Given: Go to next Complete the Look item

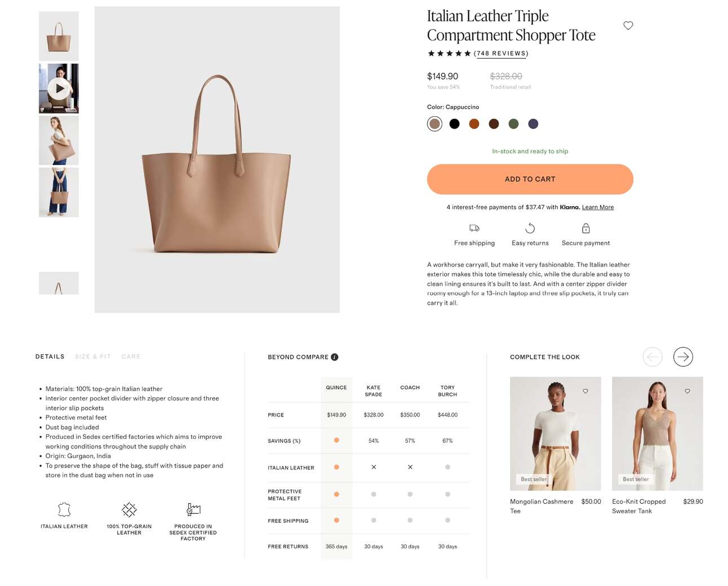Looking at the screenshot, I should 683,357.
